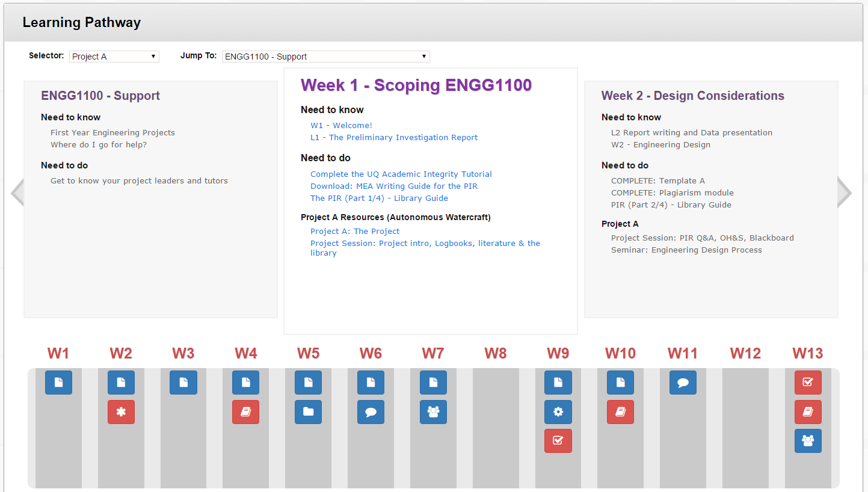
Task: Click the W11 speech bubble icon
Action: (x=683, y=383)
